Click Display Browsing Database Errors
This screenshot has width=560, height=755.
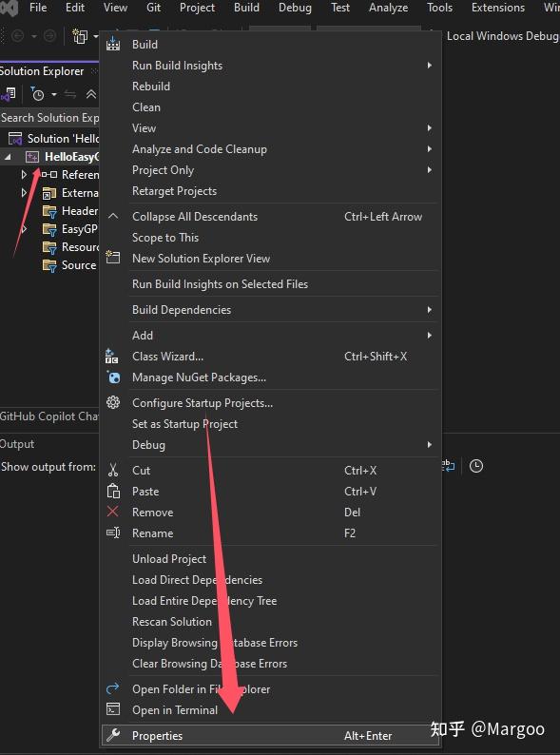215,643
